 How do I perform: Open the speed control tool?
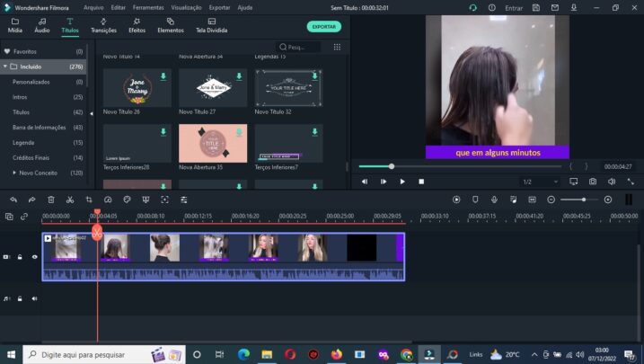click(108, 200)
